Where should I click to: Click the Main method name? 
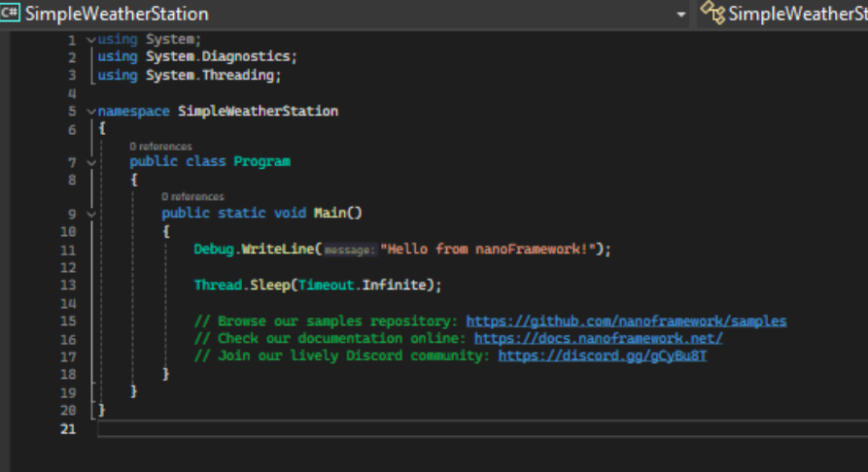coord(330,213)
